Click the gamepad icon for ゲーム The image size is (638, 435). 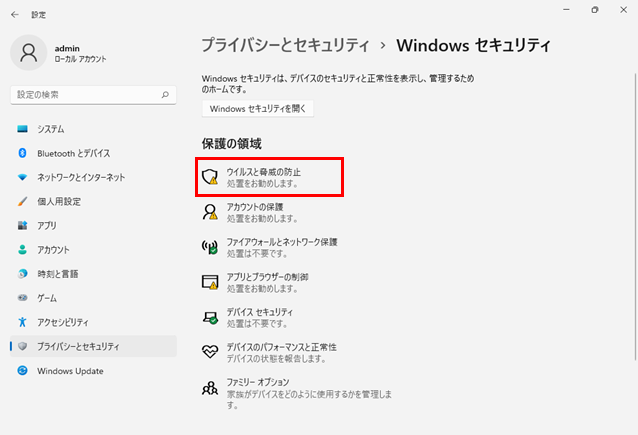pos(22,298)
